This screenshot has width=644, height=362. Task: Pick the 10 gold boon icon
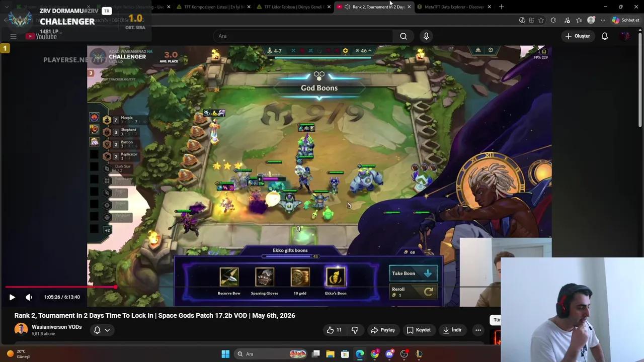tap(300, 277)
